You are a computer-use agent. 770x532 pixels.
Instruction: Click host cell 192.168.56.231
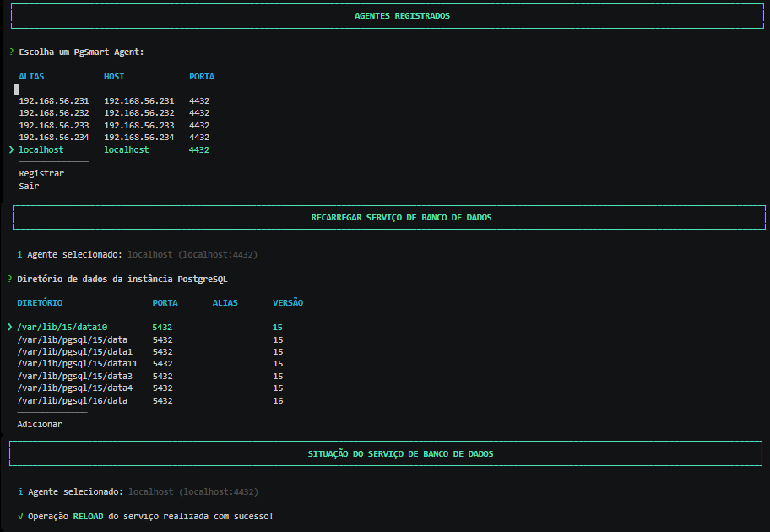(x=139, y=100)
